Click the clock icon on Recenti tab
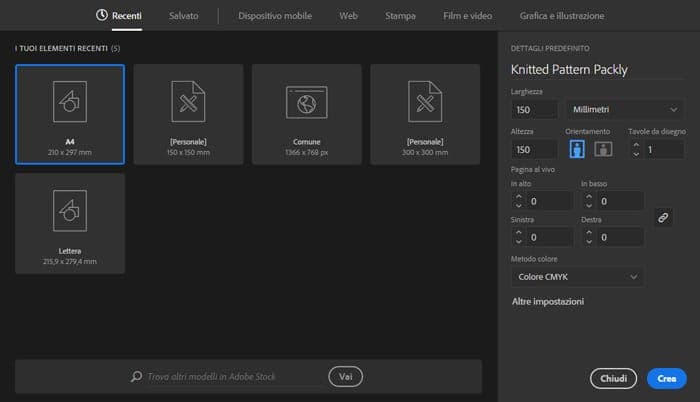700x402 pixels. point(101,16)
